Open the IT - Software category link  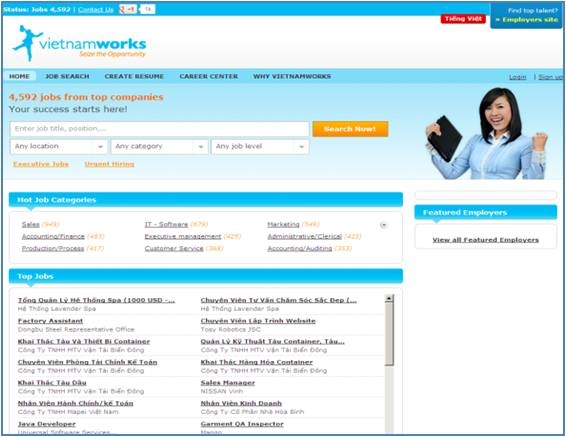[x=166, y=224]
